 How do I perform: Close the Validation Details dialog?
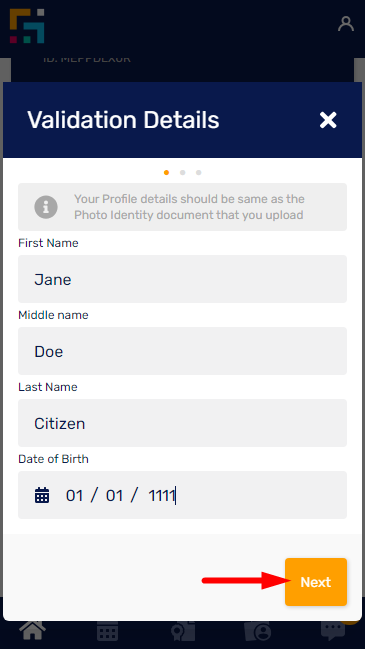(x=328, y=120)
